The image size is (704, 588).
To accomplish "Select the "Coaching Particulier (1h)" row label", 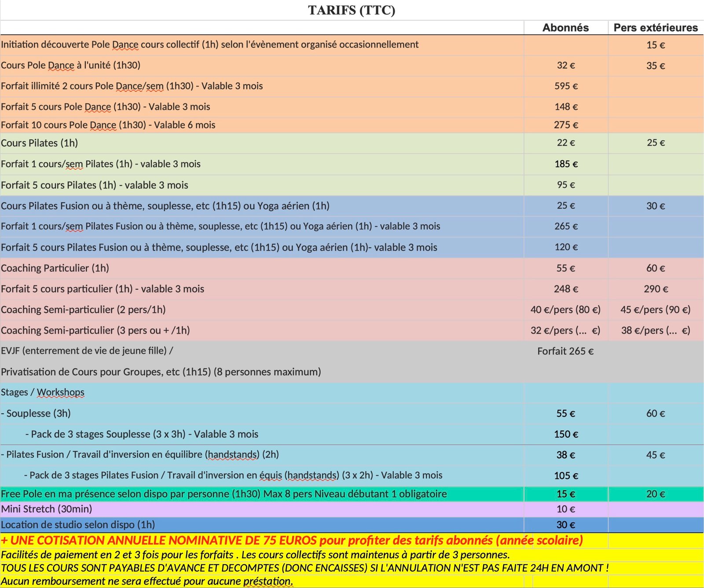I will (55, 268).
